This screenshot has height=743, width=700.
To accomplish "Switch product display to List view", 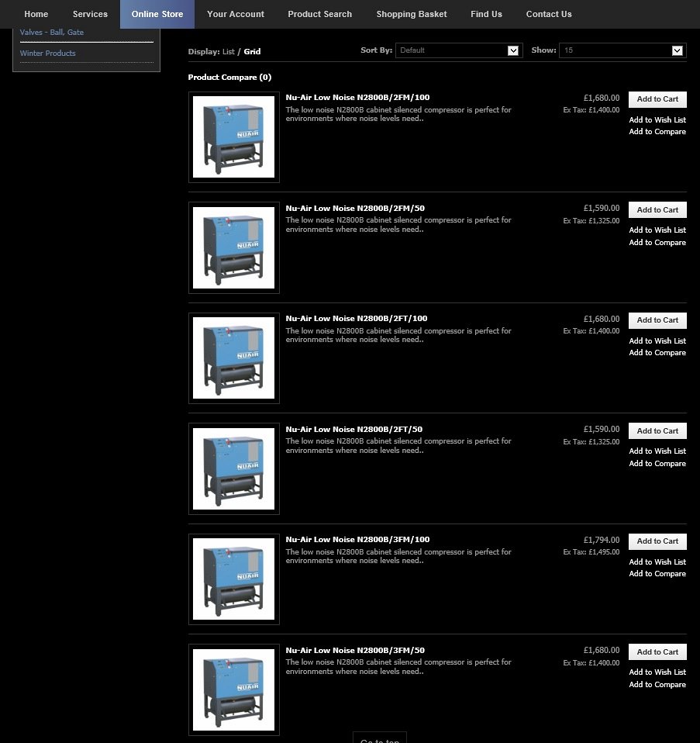I will [228, 52].
